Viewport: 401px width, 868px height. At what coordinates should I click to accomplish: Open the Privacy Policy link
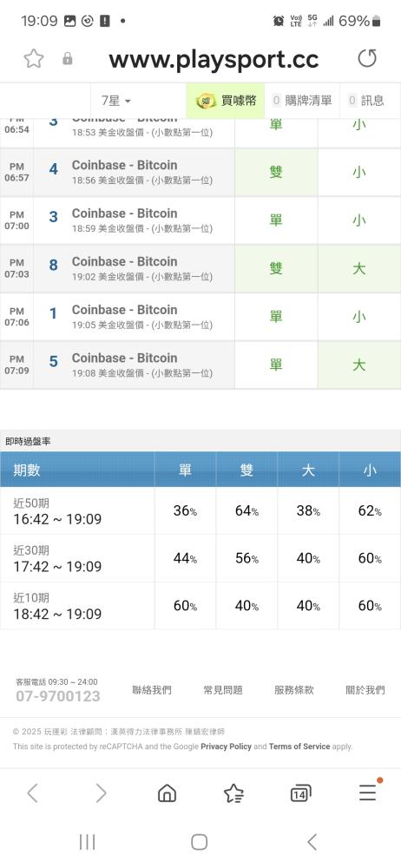226,746
